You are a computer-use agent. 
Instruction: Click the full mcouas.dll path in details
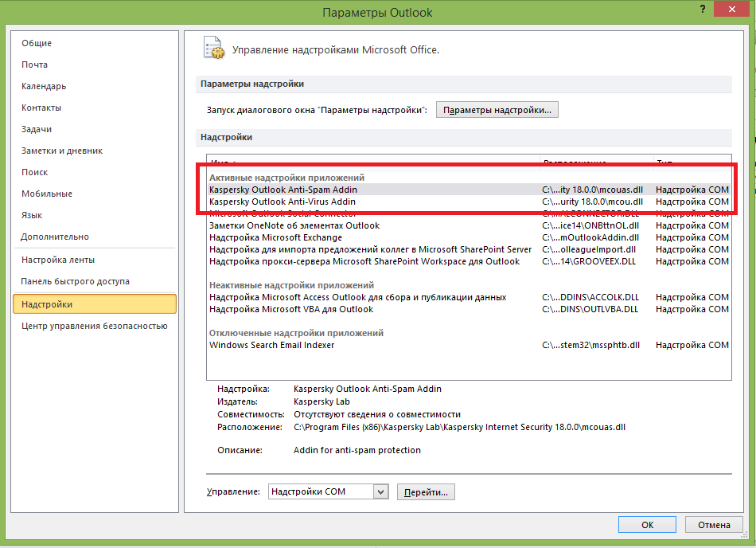click(x=459, y=427)
